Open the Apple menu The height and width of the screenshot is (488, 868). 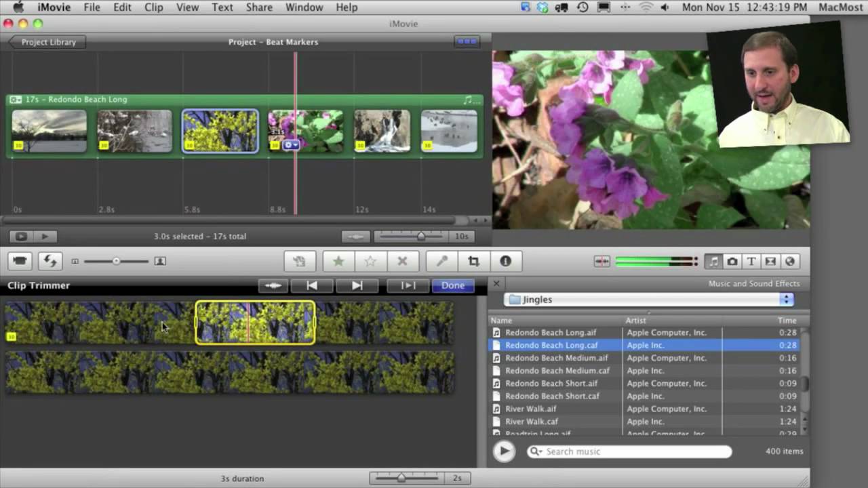tap(18, 7)
